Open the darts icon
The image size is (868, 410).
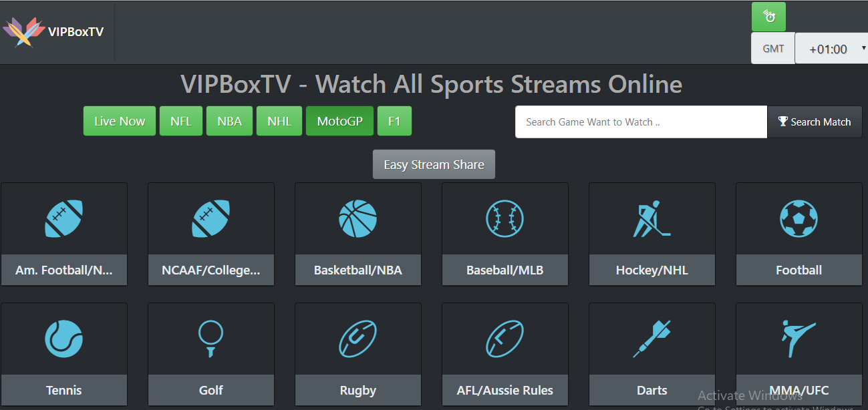(x=652, y=339)
